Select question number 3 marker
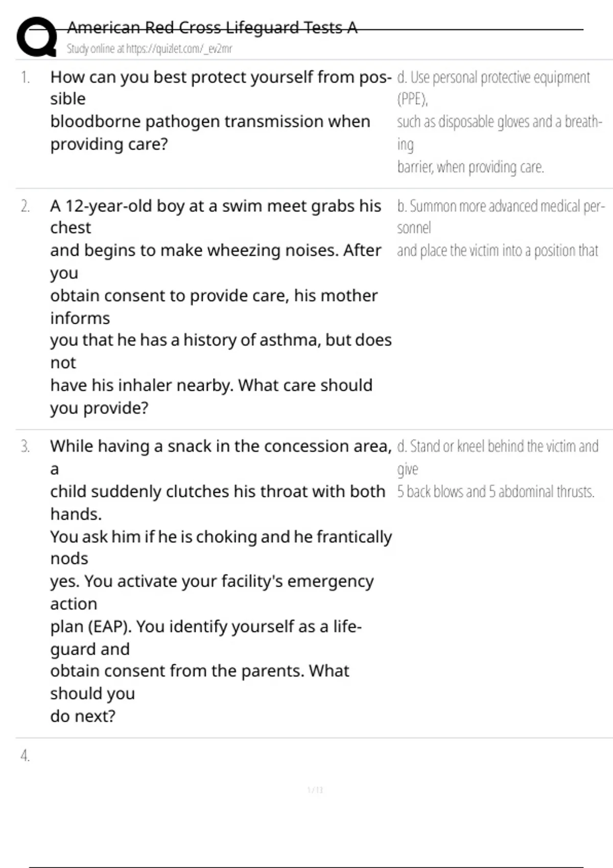The width and height of the screenshot is (613, 868). coord(25,447)
